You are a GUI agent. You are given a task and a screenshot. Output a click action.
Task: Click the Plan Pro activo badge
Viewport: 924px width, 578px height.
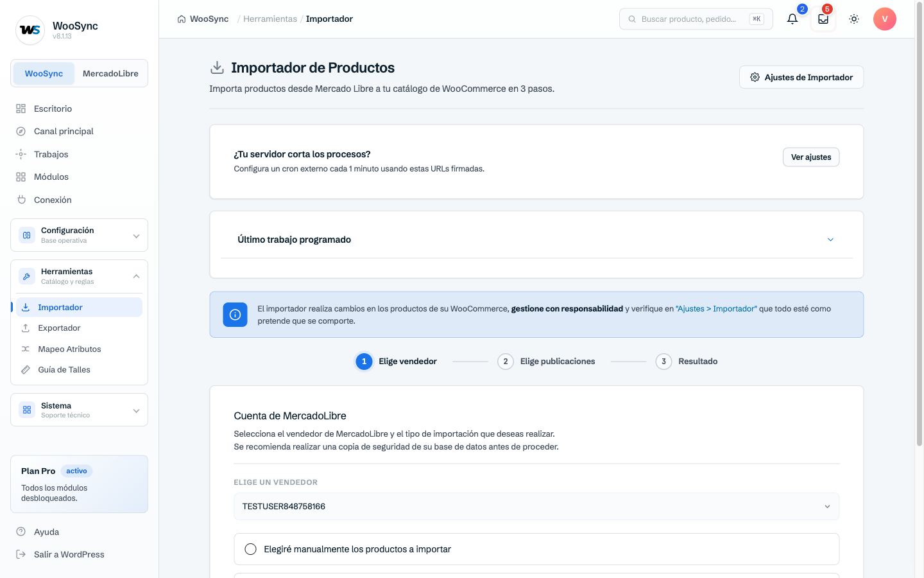coord(76,471)
